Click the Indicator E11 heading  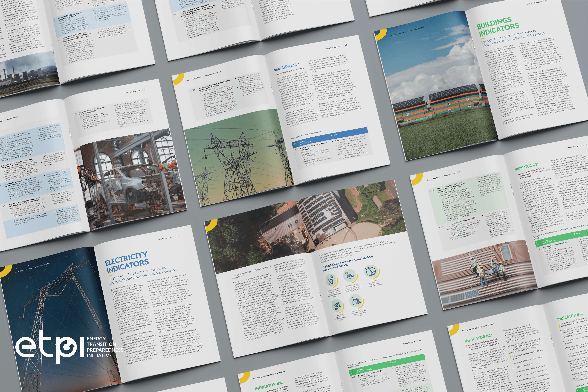[286, 67]
